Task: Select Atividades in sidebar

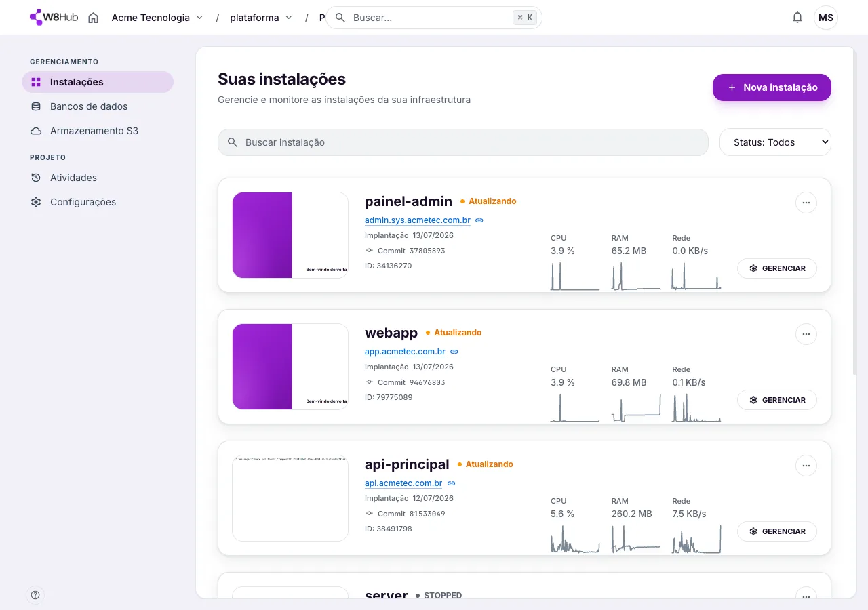Action: 98,178
